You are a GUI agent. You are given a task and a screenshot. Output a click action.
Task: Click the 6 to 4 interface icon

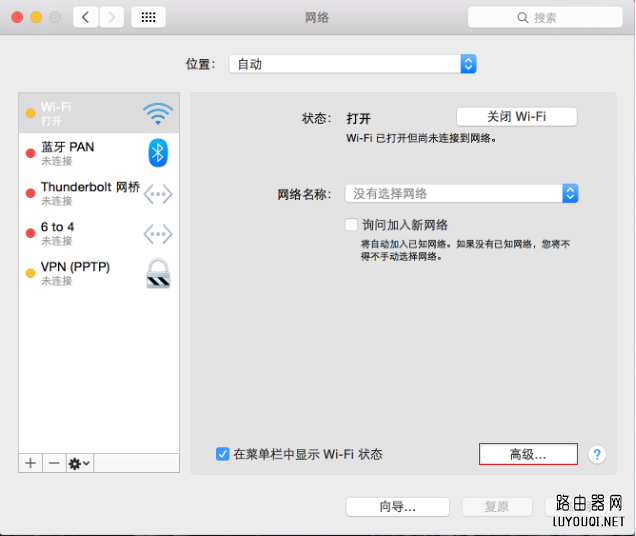[x=157, y=233]
